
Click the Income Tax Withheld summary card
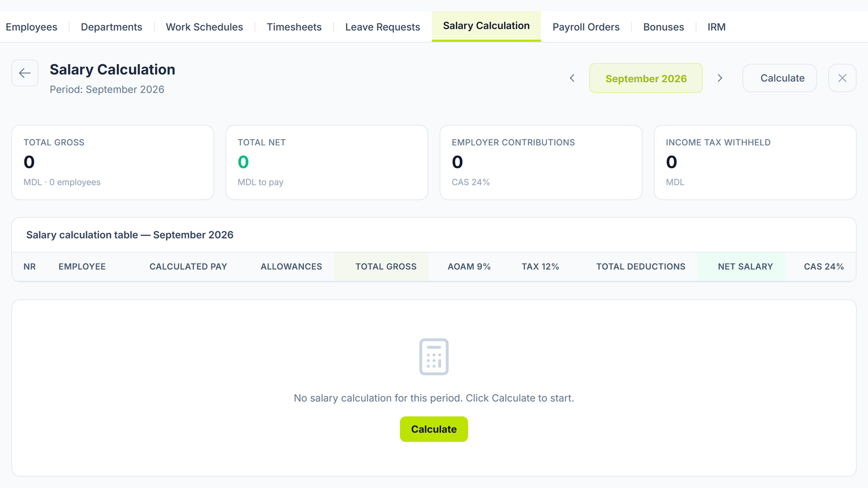tap(755, 163)
